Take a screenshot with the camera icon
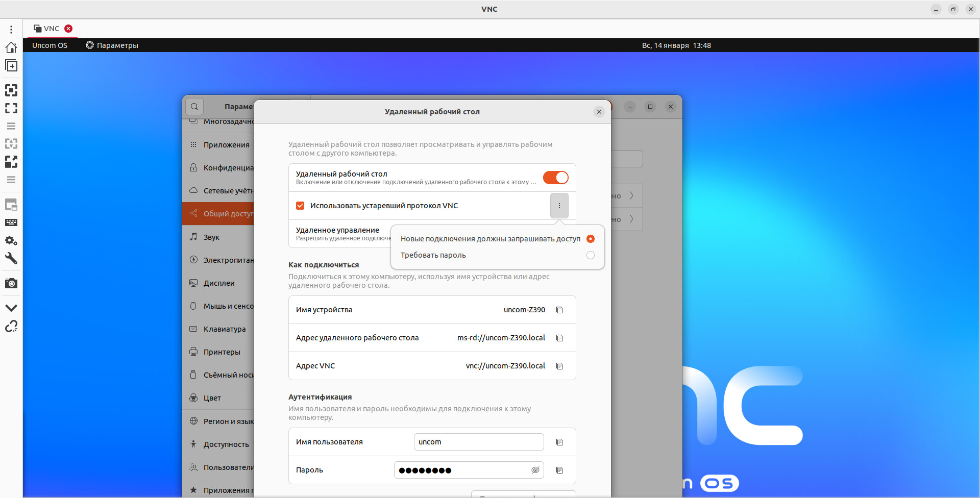Screen dimensions: 980x498 coord(11,283)
